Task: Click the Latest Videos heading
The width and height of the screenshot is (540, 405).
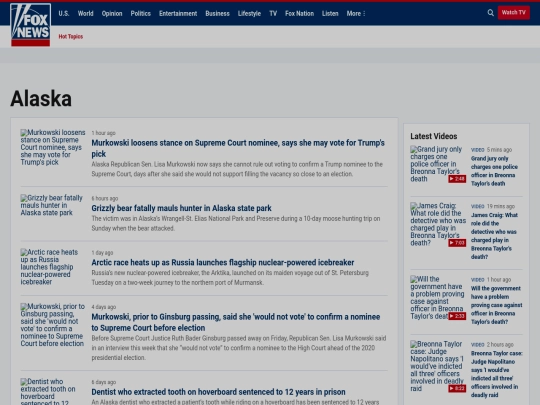Action: point(434,136)
